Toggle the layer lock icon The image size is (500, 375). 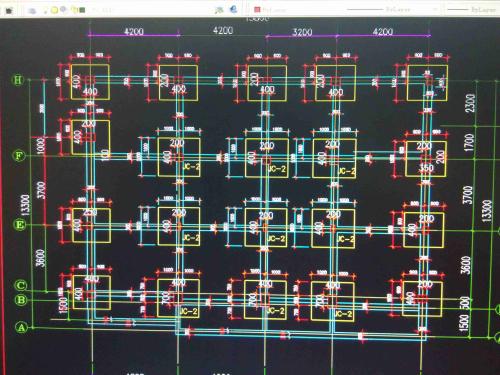74,10
